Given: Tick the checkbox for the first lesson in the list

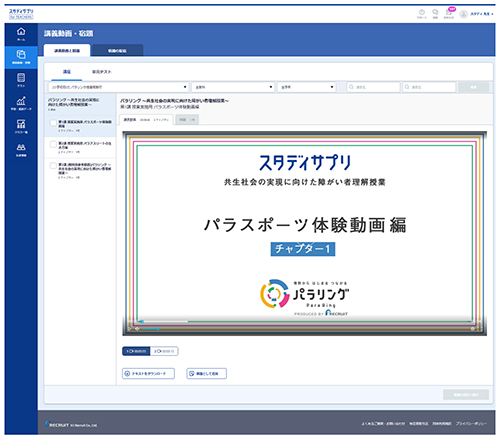Looking at the screenshot, I should coord(53,123).
